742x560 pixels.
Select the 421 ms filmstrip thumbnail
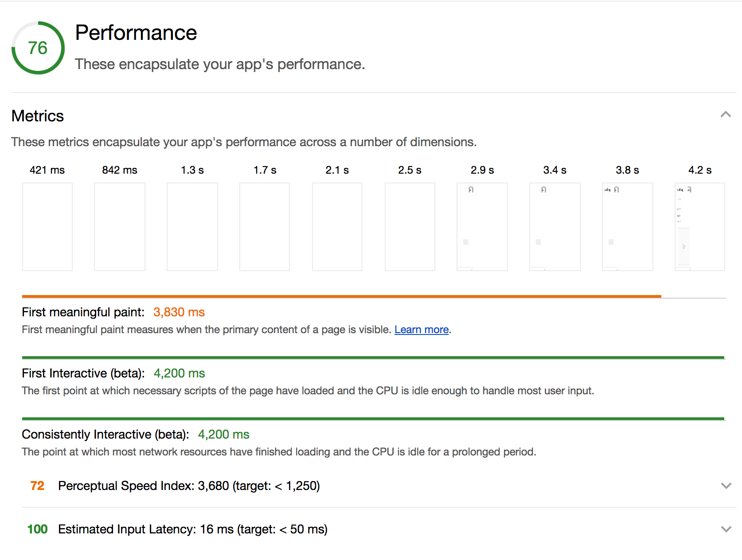(47, 226)
